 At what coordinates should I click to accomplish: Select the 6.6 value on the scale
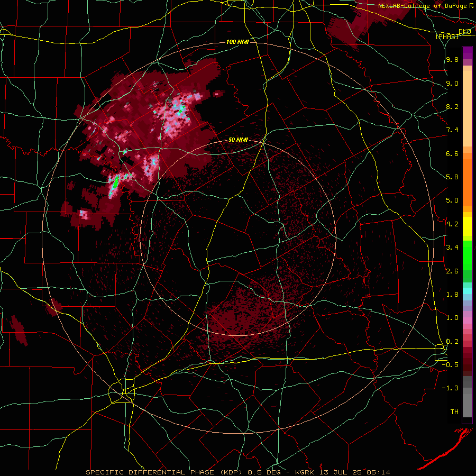[x=452, y=153]
